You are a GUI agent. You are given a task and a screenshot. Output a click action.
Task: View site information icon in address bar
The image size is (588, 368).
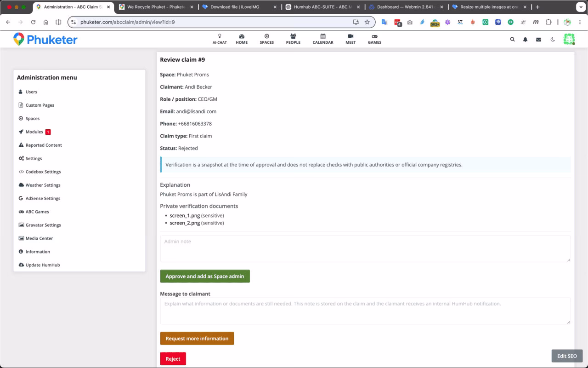73,22
